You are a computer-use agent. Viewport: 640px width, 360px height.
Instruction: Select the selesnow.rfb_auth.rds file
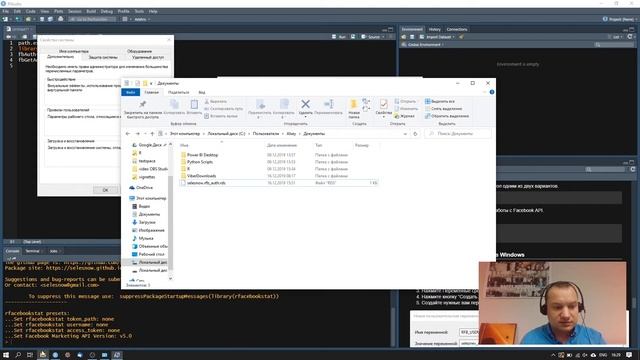206,183
